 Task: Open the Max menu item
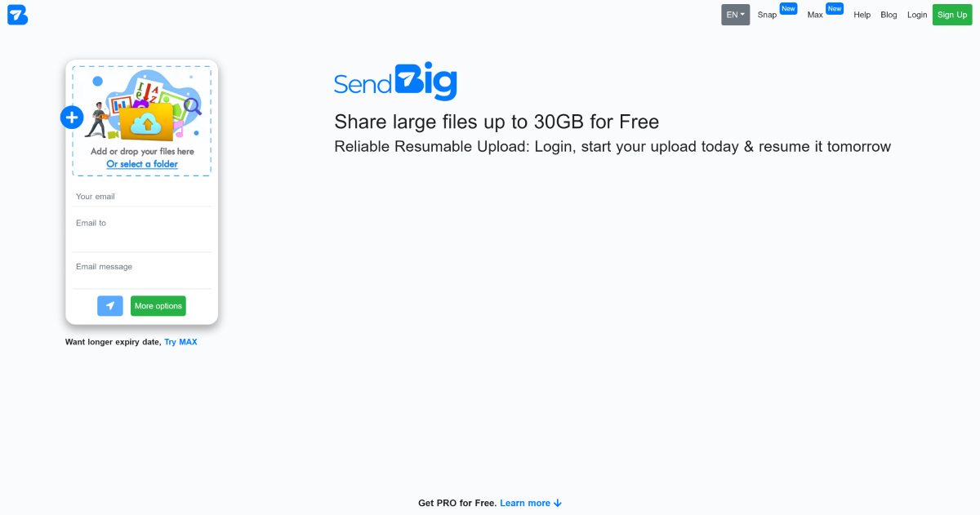point(815,15)
